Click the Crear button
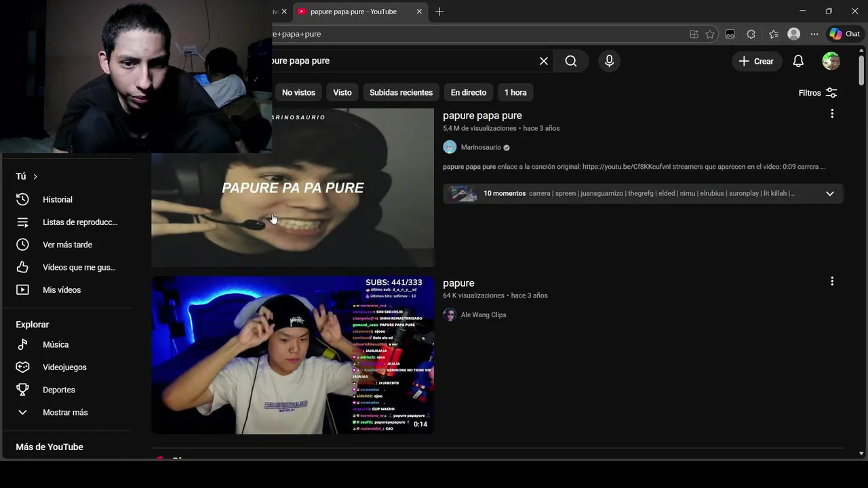The width and height of the screenshot is (868, 488). [x=756, y=61]
